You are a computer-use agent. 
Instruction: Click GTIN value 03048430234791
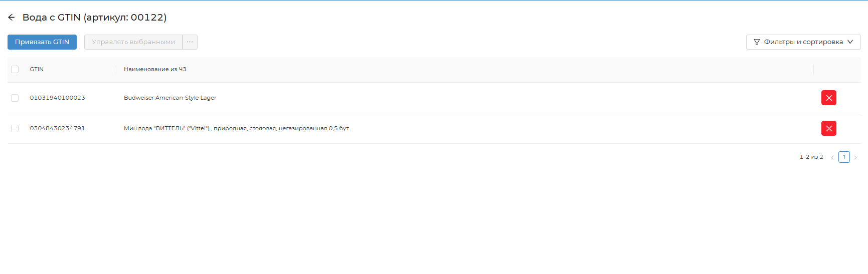click(x=57, y=129)
